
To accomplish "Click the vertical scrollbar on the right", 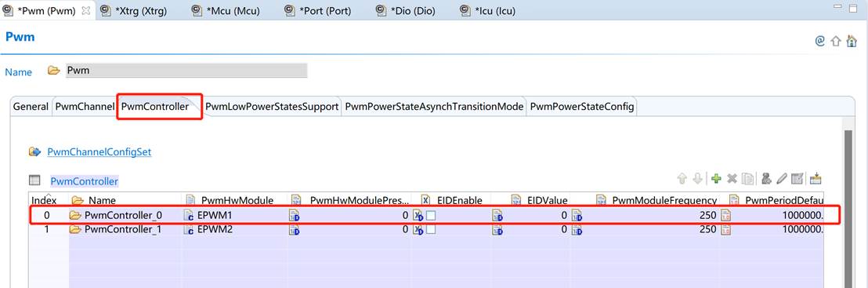I will [848, 210].
